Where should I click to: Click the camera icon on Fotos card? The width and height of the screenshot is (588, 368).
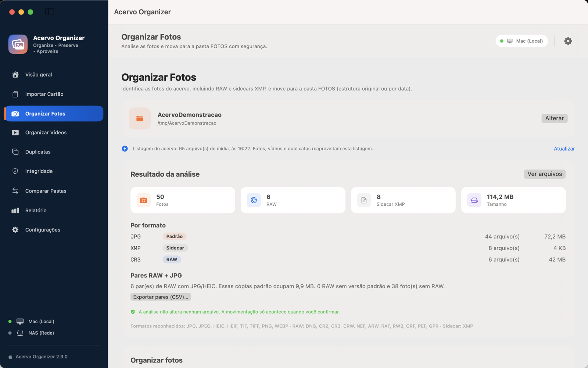[144, 200]
